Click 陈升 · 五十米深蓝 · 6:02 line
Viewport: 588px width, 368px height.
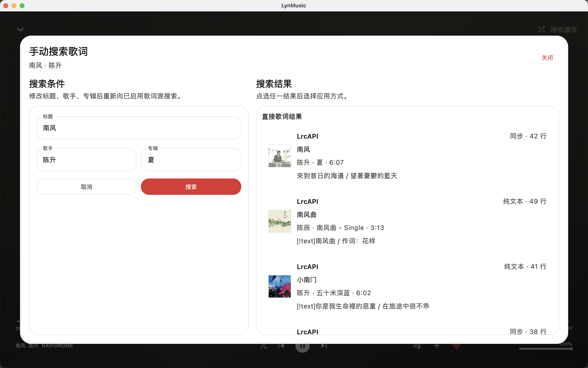click(x=334, y=293)
